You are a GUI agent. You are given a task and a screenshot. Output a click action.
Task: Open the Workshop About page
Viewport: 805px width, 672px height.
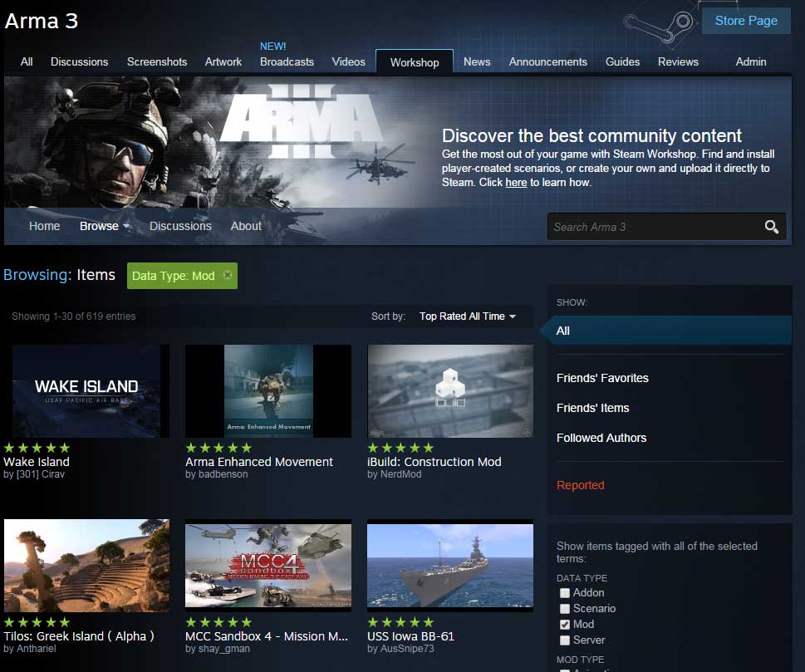pos(246,226)
